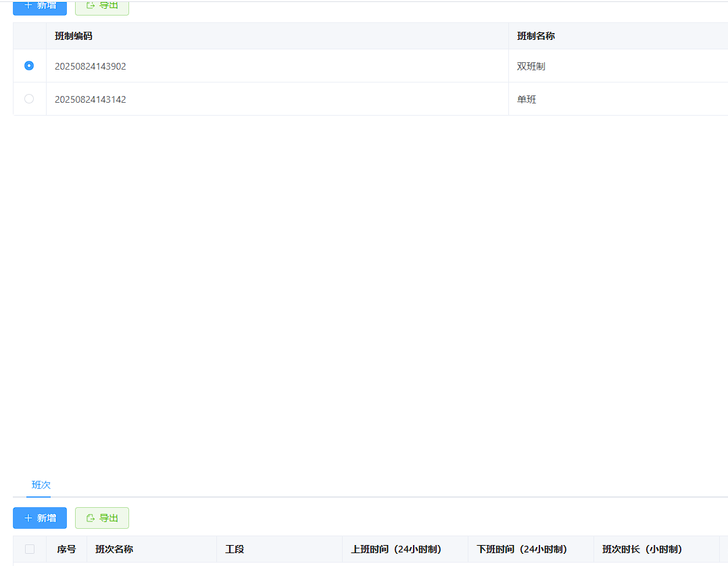Click the top 导出 button
728x566 pixels.
101,5
